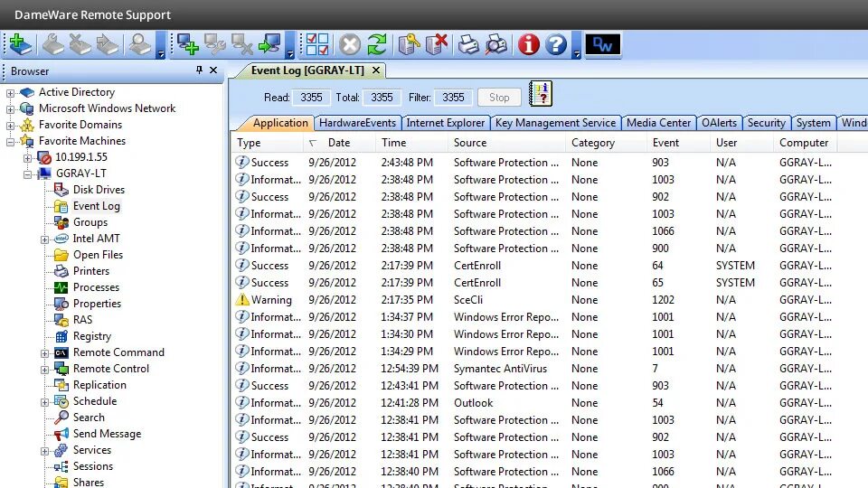The image size is (868, 488).
Task: Click the Stop button
Action: 499,98
